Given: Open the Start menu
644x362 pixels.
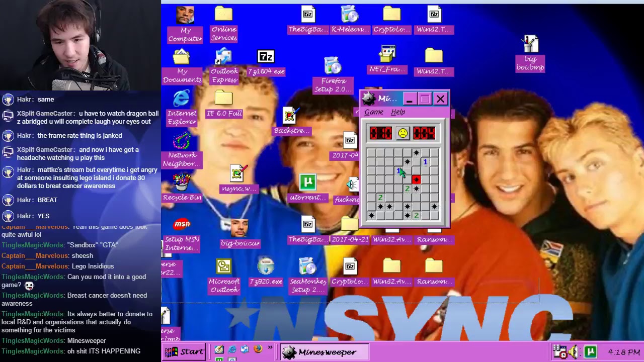Looking at the screenshot, I should point(185,352).
